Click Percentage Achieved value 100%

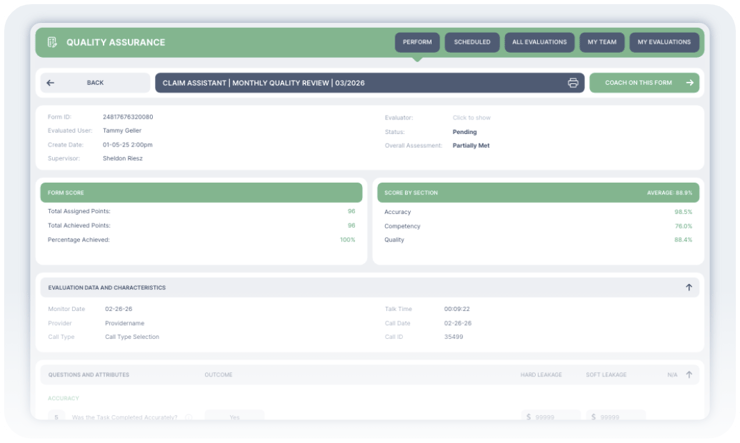coord(347,240)
